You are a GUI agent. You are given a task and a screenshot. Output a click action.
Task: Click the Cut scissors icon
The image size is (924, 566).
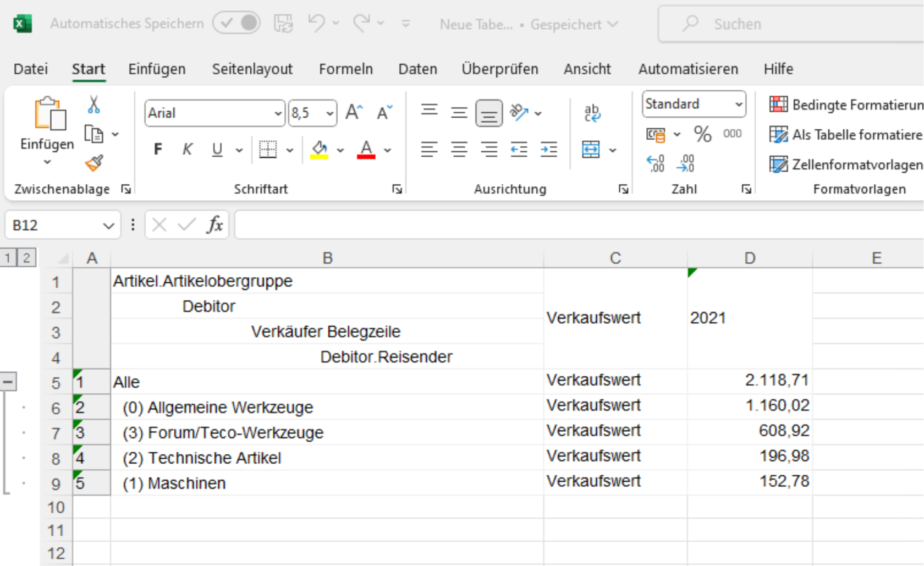tap(94, 105)
